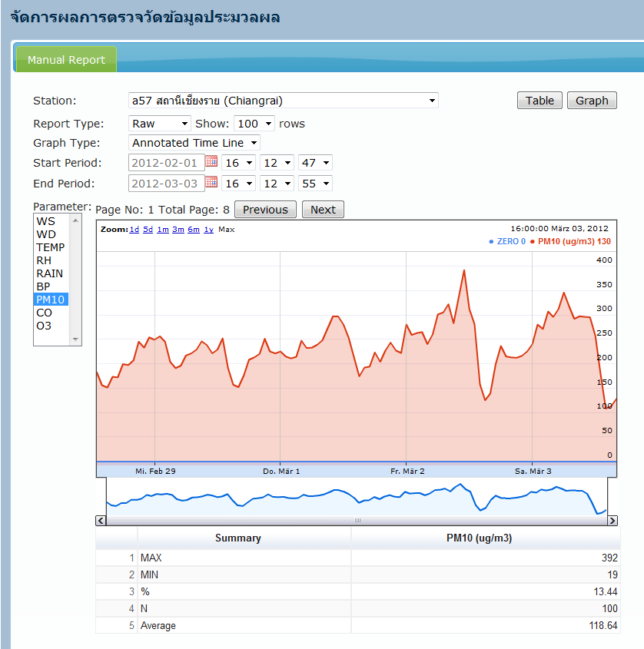Expand the Station dropdown
This screenshot has width=644, height=649.
282,101
